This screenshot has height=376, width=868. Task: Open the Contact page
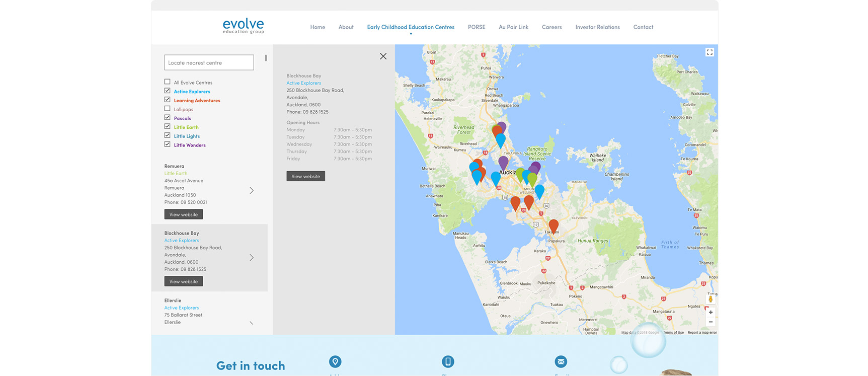pos(643,27)
